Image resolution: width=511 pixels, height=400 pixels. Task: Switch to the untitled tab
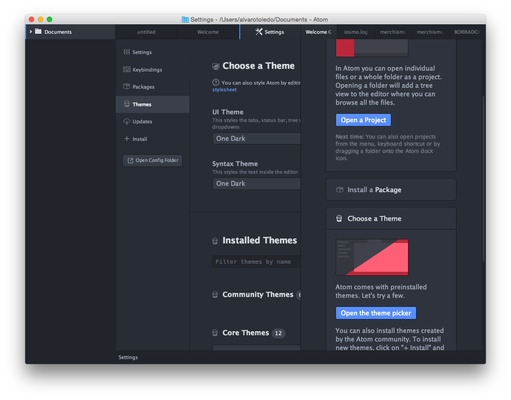(x=146, y=32)
